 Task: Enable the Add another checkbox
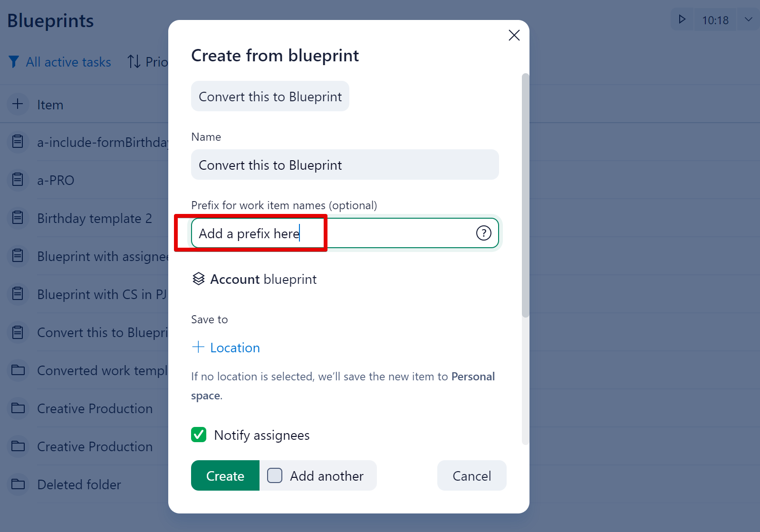(275, 475)
